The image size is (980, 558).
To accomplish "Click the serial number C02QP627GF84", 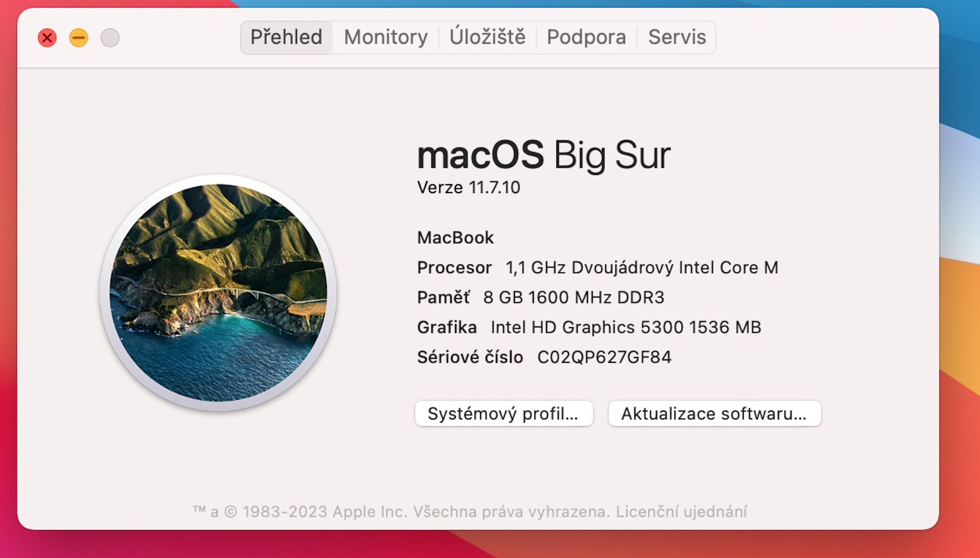I will pyautogui.click(x=604, y=357).
